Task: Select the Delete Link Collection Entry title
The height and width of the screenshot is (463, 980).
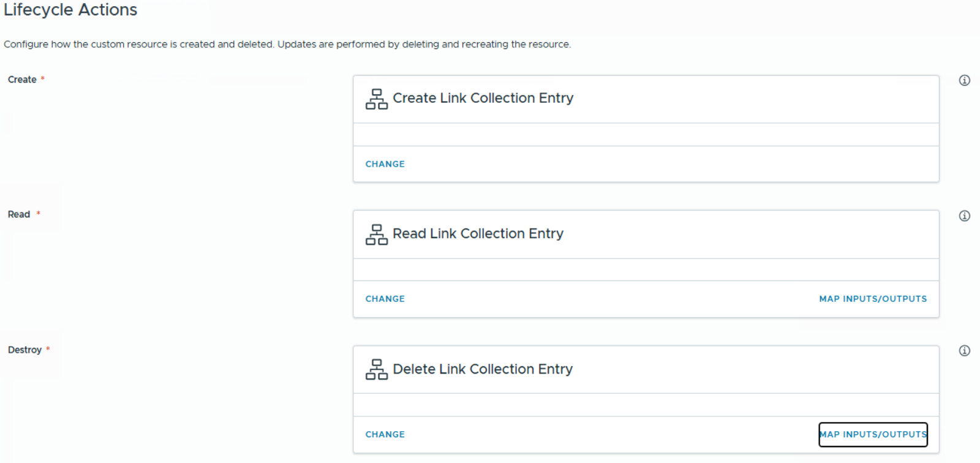Action: pos(483,369)
